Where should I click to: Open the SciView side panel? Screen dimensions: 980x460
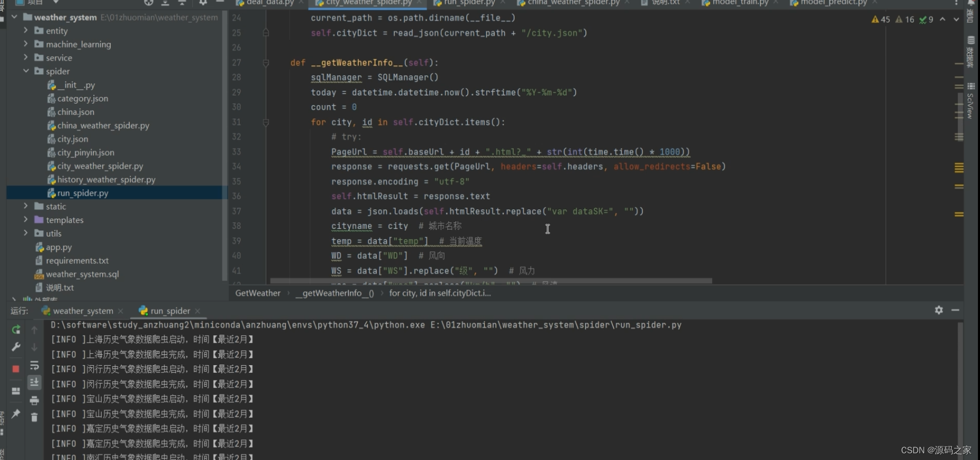coord(971,101)
